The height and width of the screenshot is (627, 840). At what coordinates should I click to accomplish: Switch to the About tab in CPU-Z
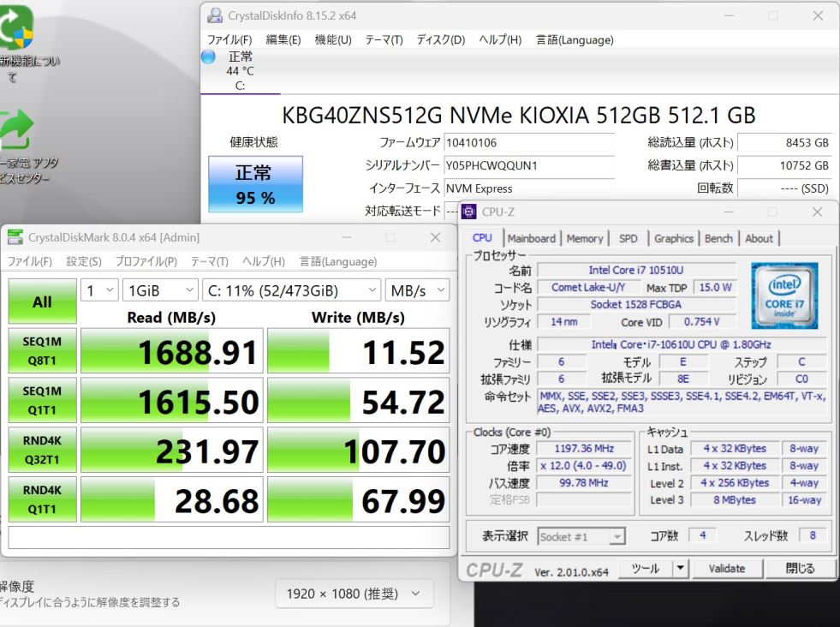(760, 238)
